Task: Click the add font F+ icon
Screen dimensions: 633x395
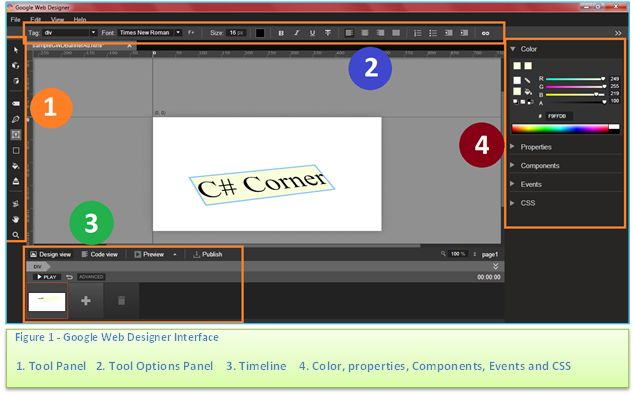Action: (191, 32)
